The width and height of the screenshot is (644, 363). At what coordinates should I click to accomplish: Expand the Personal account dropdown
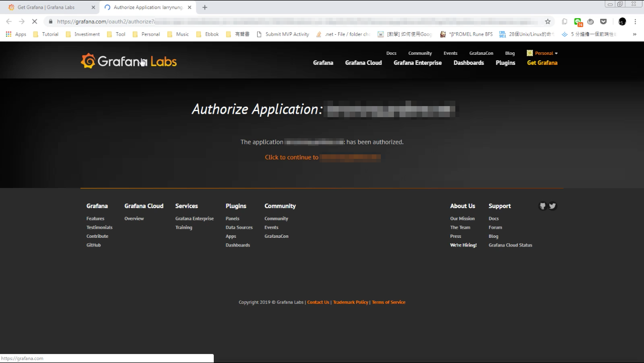tap(542, 53)
